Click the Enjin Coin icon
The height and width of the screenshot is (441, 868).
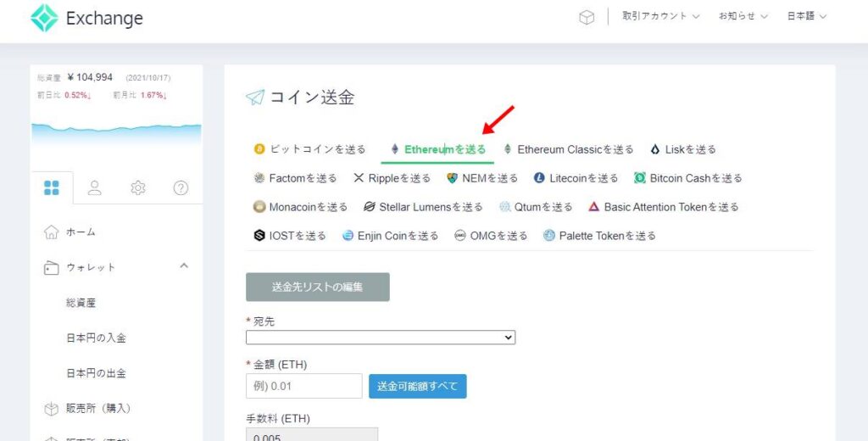348,236
